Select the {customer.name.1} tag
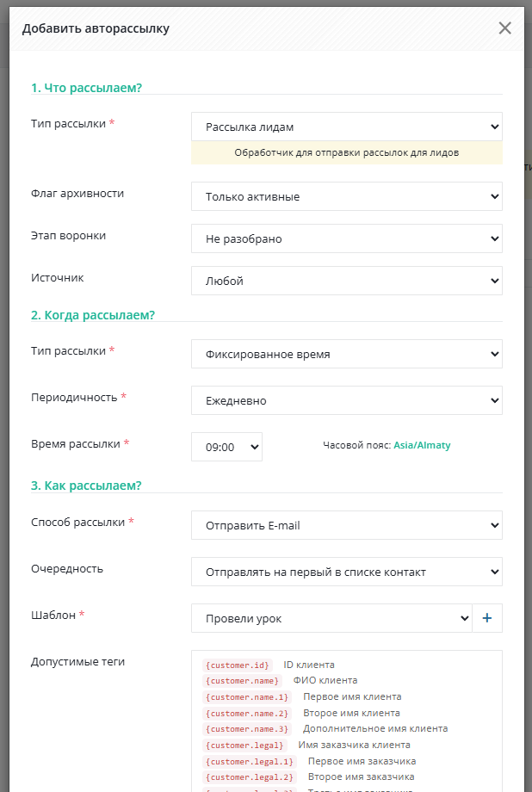The image size is (532, 792). [x=247, y=697]
